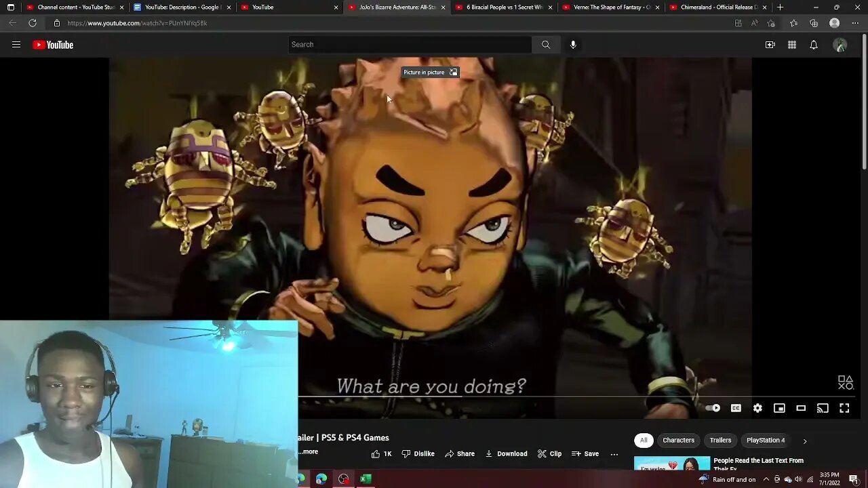
Task: Cast video to TV
Action: [823, 408]
